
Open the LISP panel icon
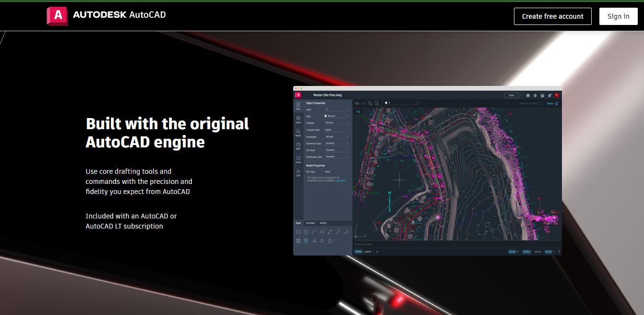(298, 171)
